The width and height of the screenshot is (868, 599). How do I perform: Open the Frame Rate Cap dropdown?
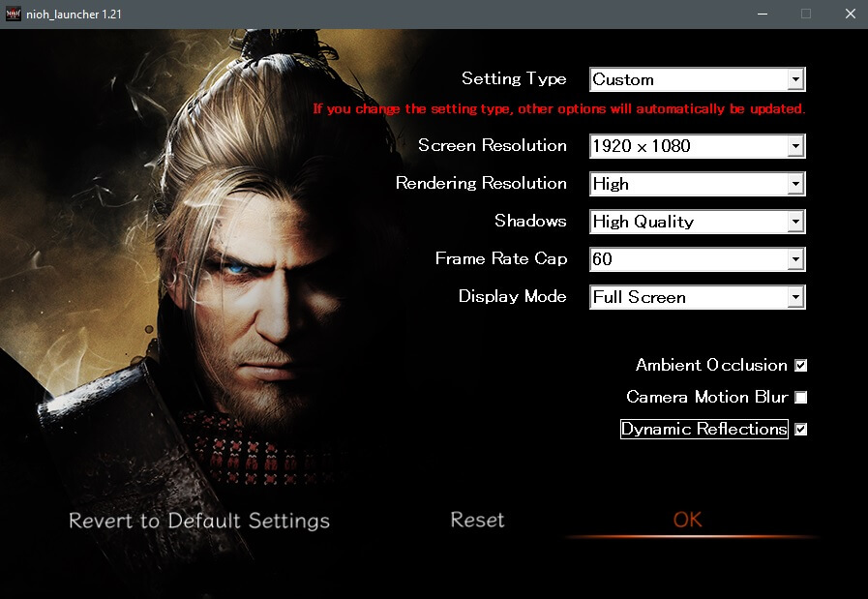(697, 259)
